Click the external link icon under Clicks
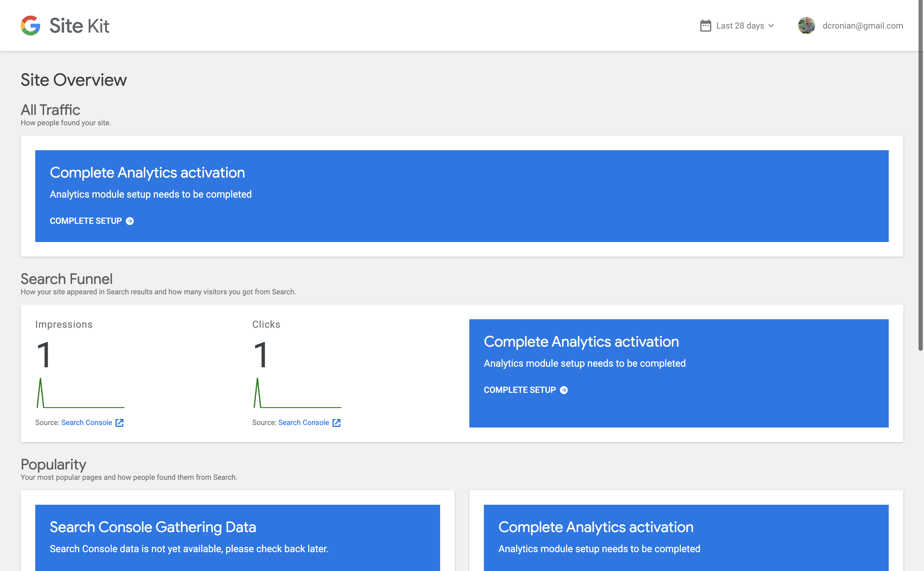 [x=337, y=423]
